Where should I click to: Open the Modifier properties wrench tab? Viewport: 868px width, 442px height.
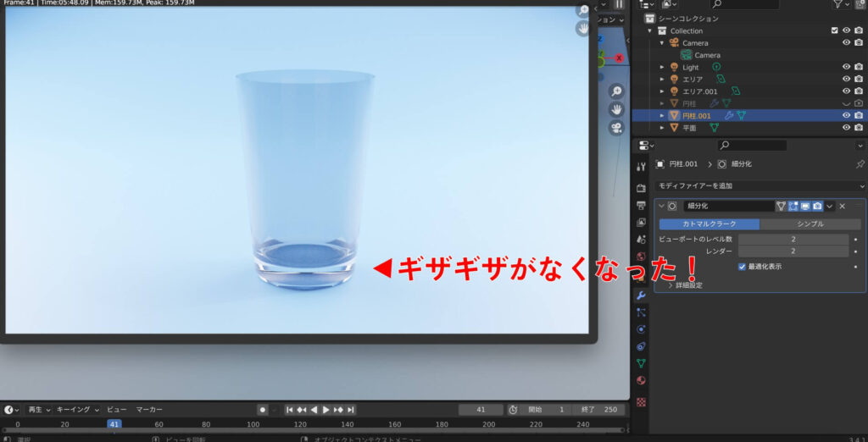pos(641,295)
